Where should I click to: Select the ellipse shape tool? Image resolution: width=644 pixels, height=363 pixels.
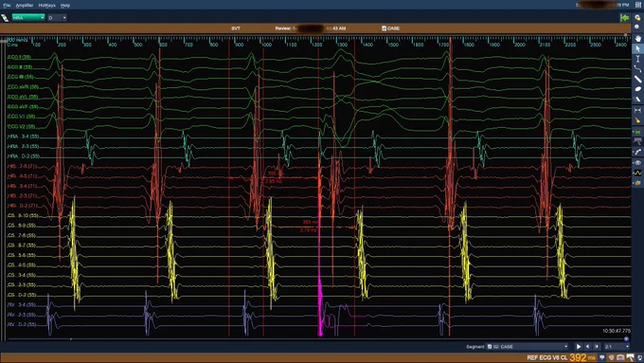pos(637,89)
